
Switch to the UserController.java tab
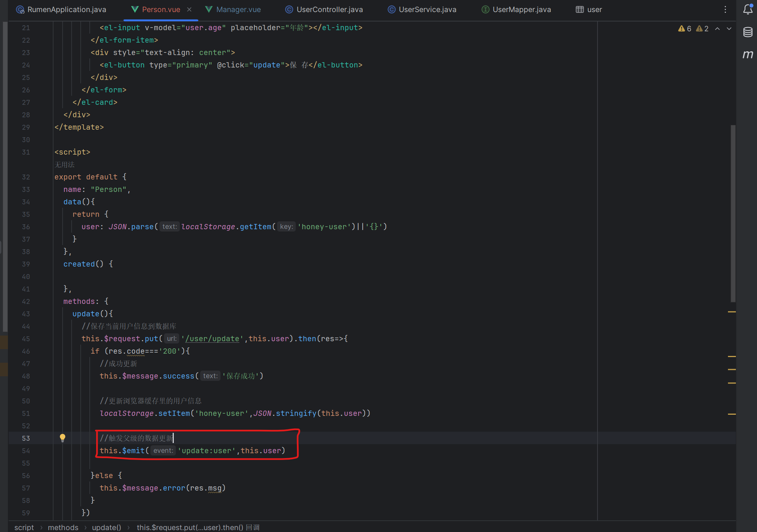[329, 9]
